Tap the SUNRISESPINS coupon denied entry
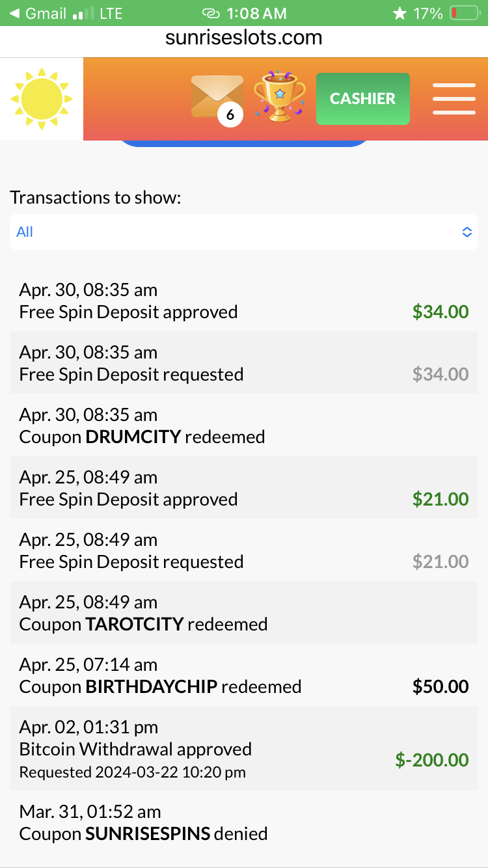This screenshot has height=868, width=488. click(243, 822)
